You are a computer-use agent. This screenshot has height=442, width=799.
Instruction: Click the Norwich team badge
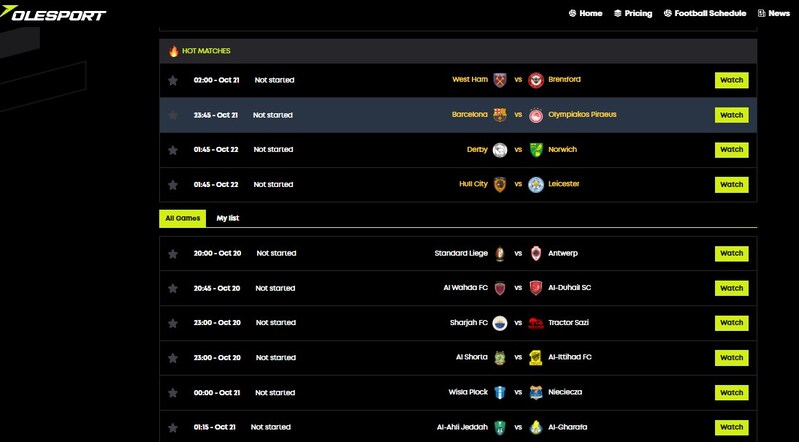[536, 150]
